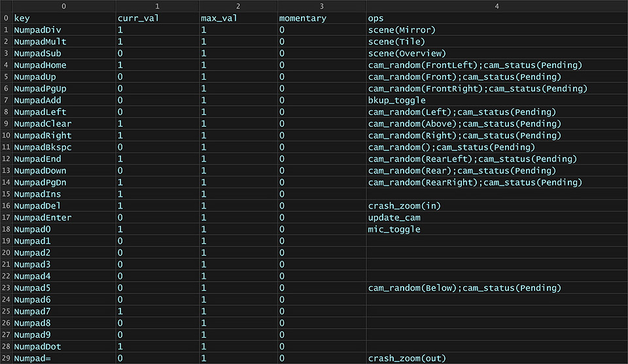Click curr_val cell for Numpad7
This screenshot has width=628, height=364.
click(x=158, y=311)
